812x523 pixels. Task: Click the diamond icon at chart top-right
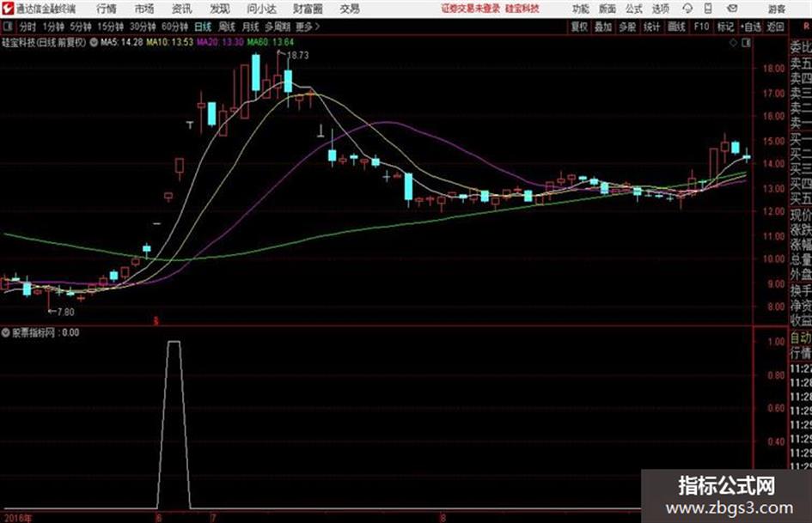(x=733, y=43)
